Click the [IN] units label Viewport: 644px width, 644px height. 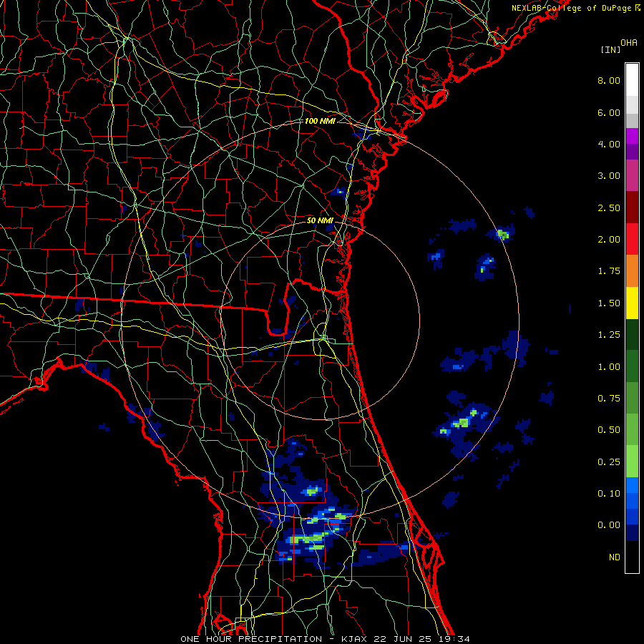click(x=610, y=49)
